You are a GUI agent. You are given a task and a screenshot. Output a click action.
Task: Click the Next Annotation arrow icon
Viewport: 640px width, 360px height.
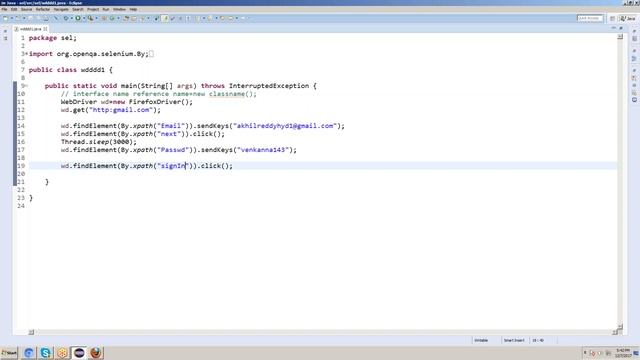(x=197, y=18)
